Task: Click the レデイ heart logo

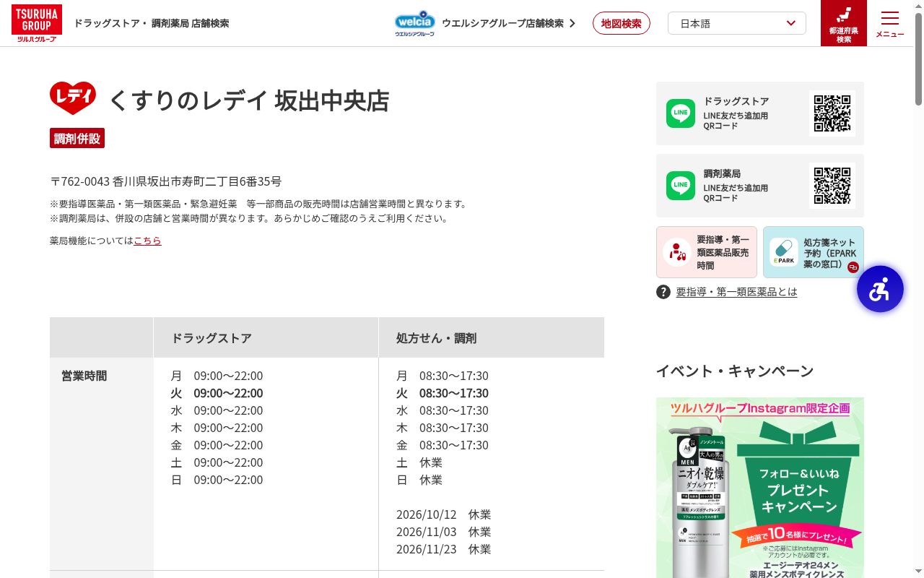Action: click(73, 98)
